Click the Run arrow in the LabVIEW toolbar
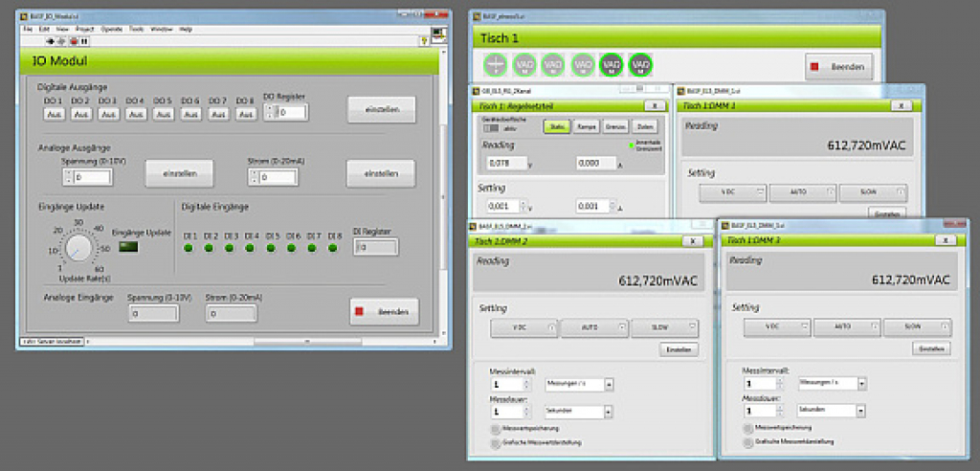Screen dimensions: 980x471 point(50,41)
